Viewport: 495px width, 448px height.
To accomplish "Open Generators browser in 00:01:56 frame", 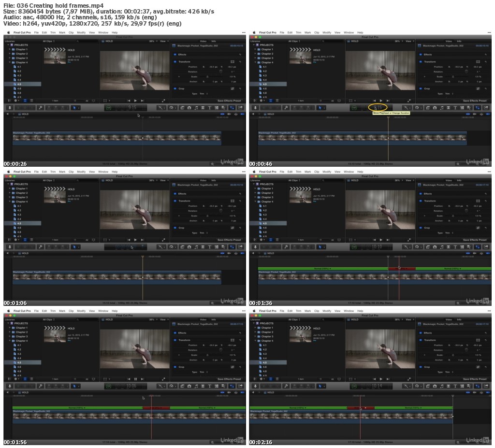I will tap(217, 386).
